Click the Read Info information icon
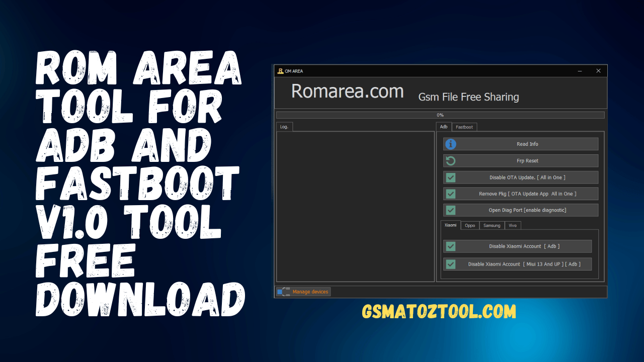The image size is (644, 362). point(451,144)
